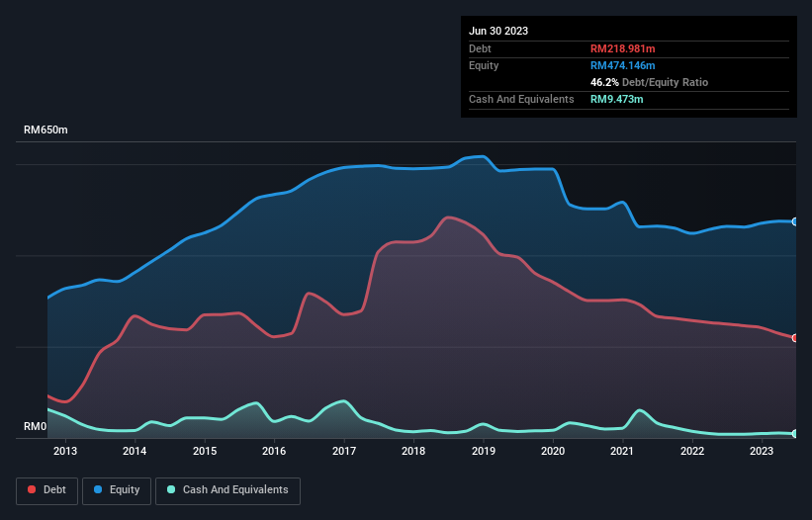Click the 2023 x-axis label
Screen dimensions: 812x520
[762, 451]
